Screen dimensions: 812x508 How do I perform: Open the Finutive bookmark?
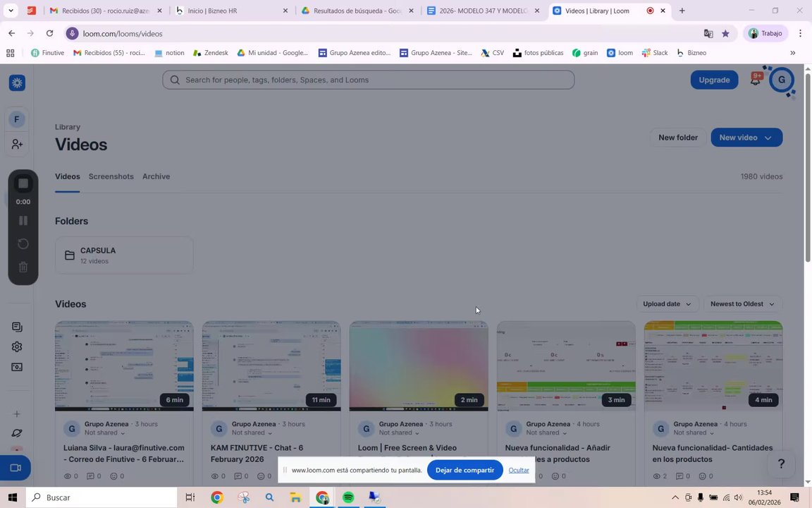click(x=48, y=53)
